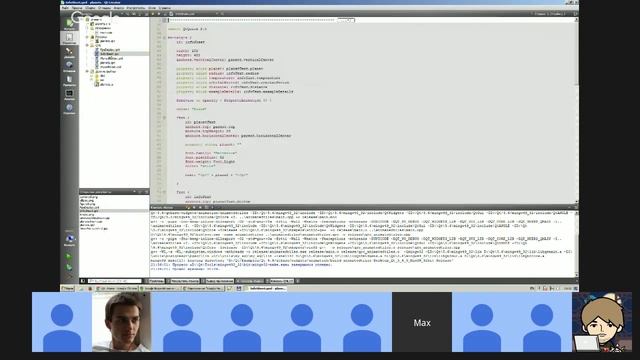Collapse the Resources folder in project tree
The width and height of the screenshot is (640, 360).
pyautogui.click(x=87, y=37)
